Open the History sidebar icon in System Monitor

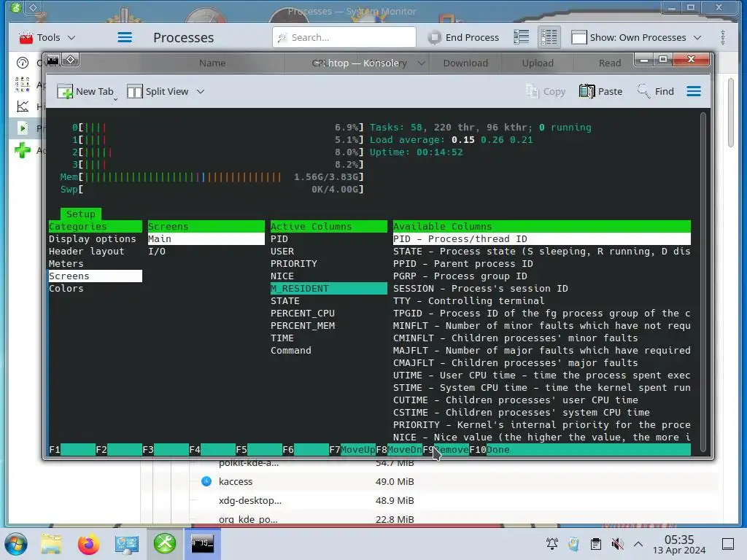coord(23,106)
